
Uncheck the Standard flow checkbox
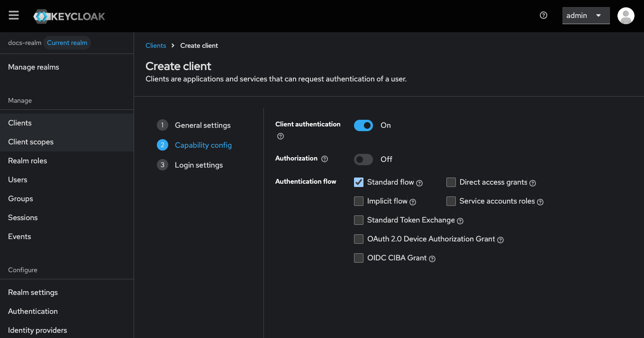click(359, 182)
